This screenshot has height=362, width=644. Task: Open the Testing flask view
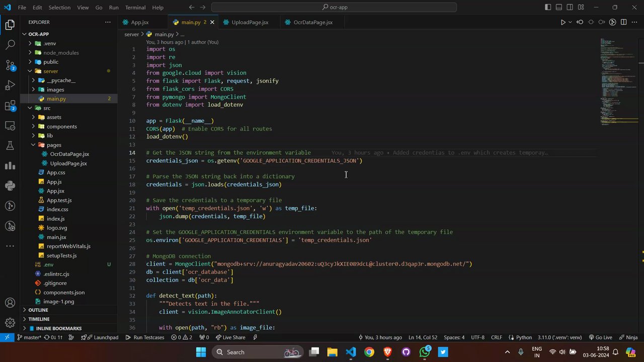[x=10, y=146]
